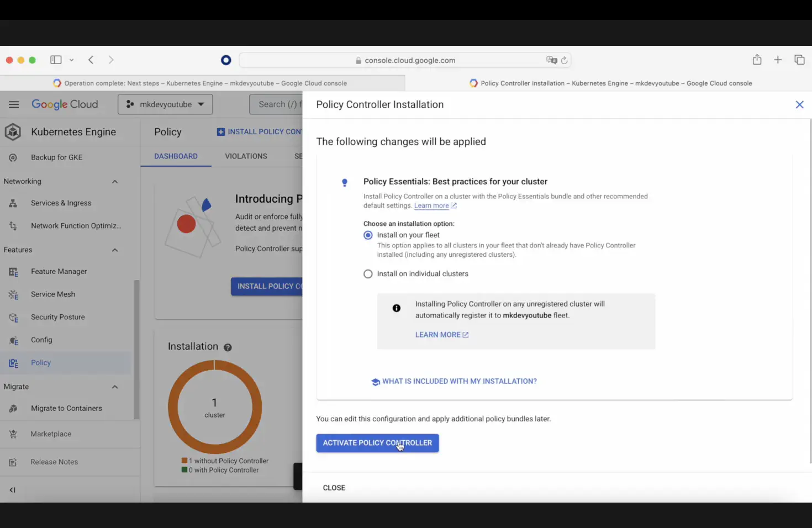
Task: Click the Policy sidebar icon
Action: tap(13, 363)
